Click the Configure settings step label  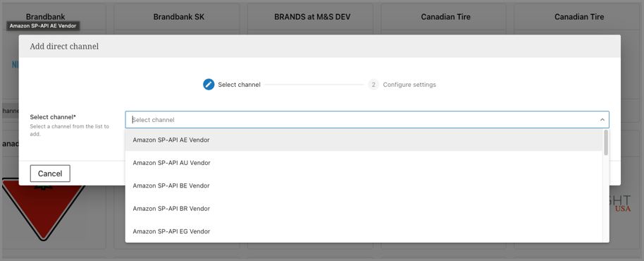coord(409,85)
